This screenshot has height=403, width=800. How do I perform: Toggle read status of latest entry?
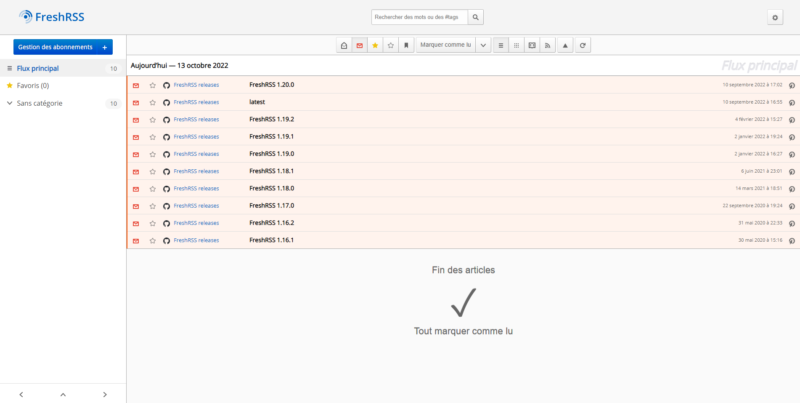click(136, 103)
